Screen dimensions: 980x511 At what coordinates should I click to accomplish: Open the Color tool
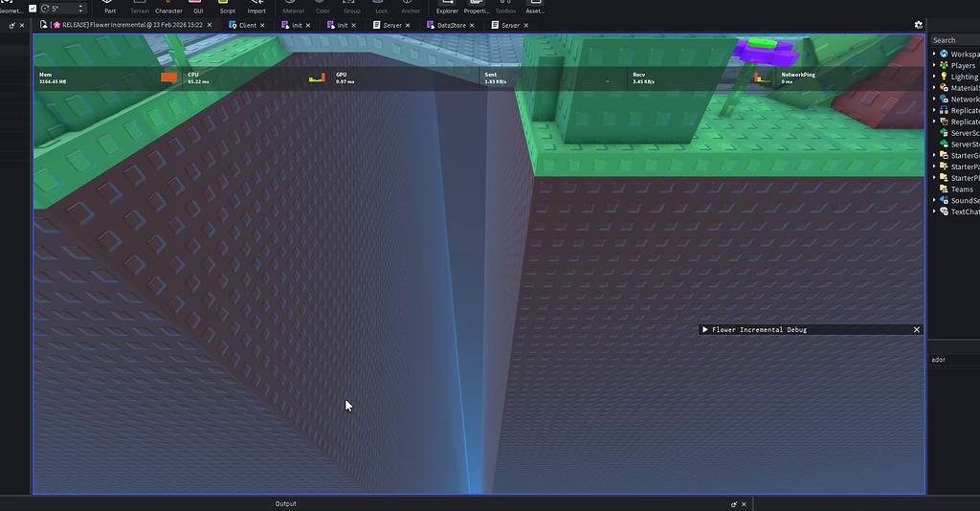(x=323, y=7)
